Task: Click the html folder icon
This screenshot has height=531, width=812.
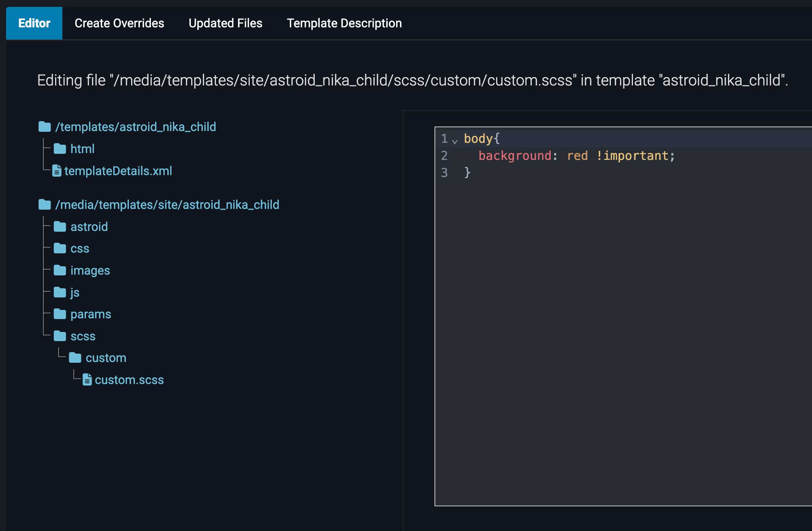Action: 60,149
